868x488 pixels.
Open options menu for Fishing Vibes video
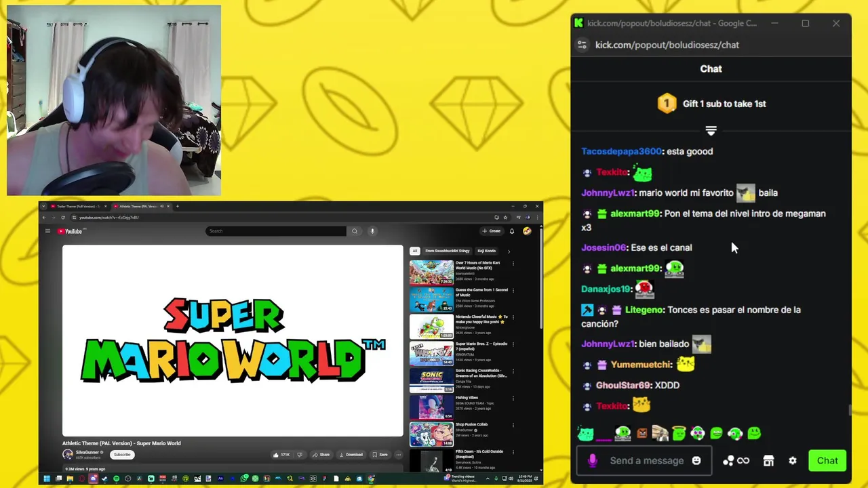tap(513, 399)
